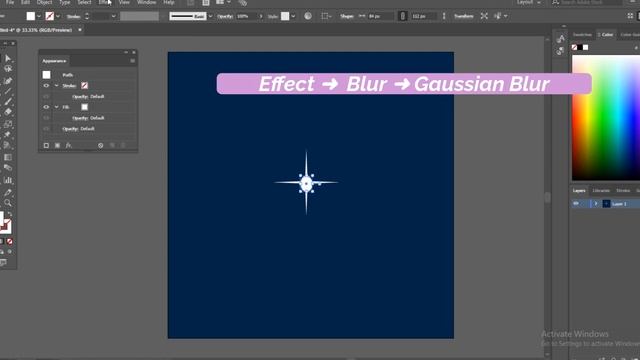The width and height of the screenshot is (640, 360).
Task: Select the Blend tool
Action: (x=8, y=167)
